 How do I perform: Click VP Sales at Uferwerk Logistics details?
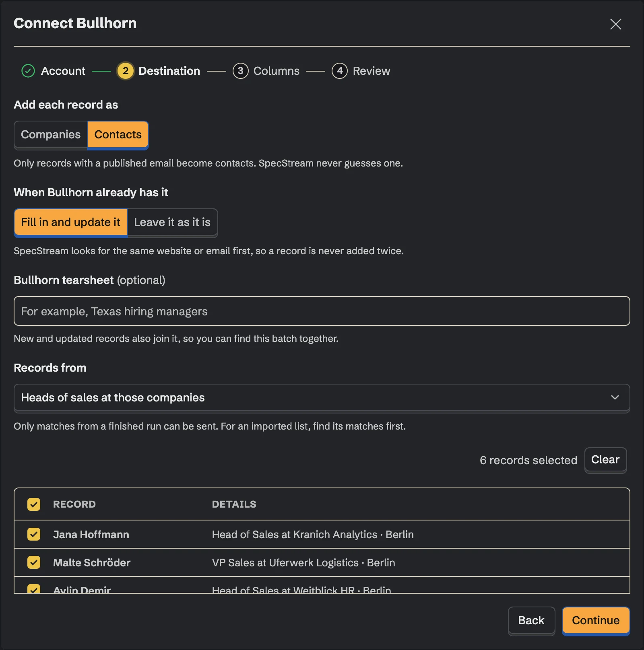click(303, 563)
